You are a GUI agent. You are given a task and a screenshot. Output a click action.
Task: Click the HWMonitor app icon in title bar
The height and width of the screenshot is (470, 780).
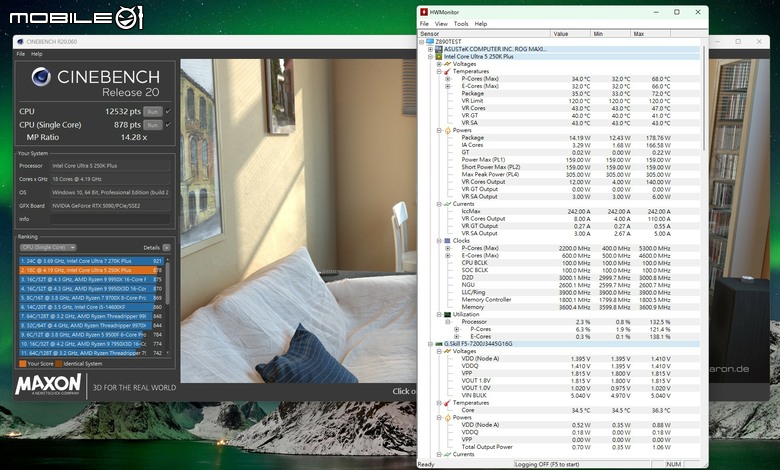tap(424, 12)
